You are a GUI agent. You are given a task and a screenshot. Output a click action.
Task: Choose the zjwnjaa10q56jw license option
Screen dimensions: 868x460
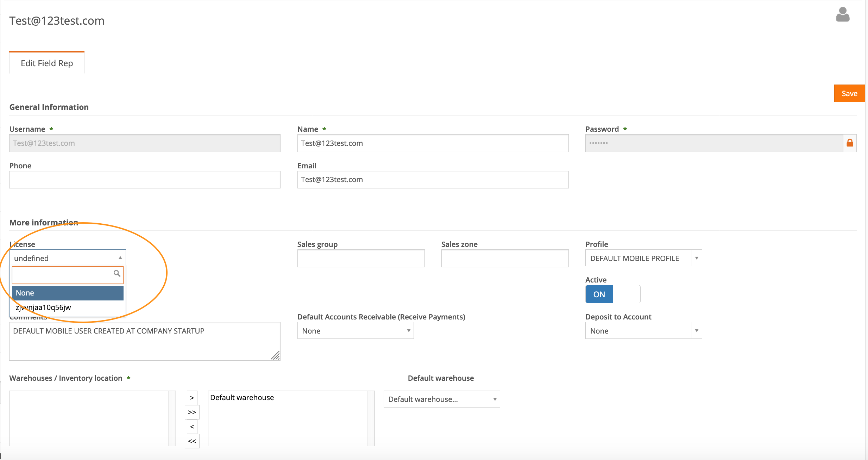tap(44, 307)
